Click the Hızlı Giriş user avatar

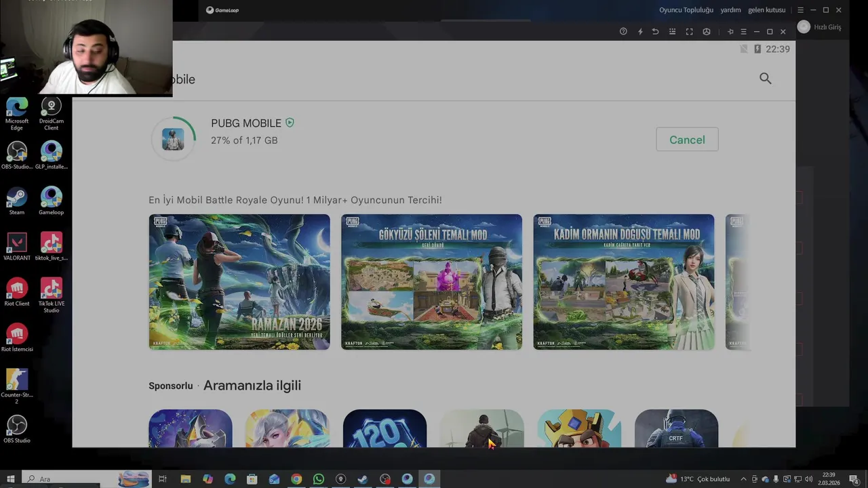(x=804, y=27)
